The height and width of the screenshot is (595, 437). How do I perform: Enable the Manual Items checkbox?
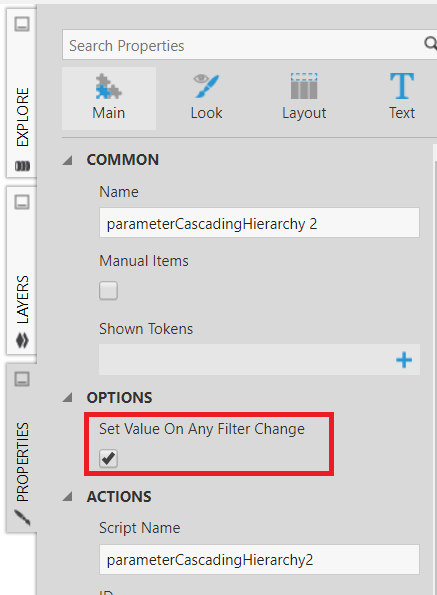point(108,291)
